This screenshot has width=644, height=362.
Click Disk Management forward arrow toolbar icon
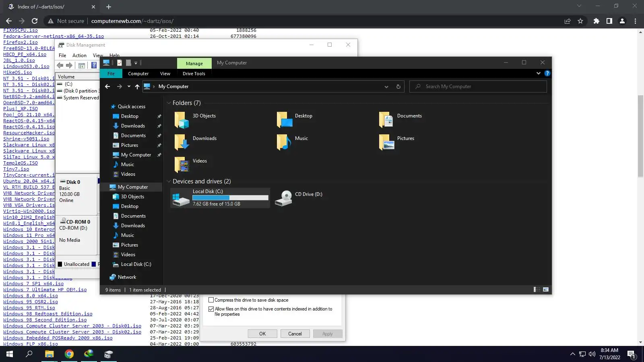click(x=69, y=65)
